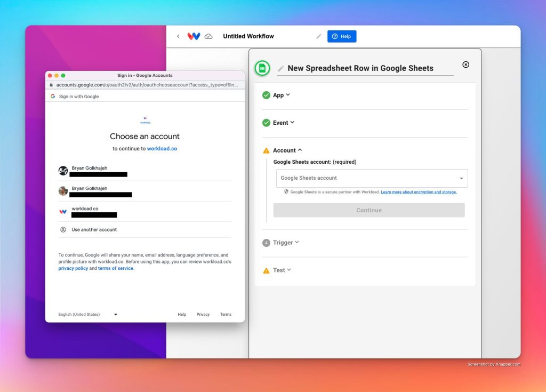Expand the Trigger section

pos(286,243)
